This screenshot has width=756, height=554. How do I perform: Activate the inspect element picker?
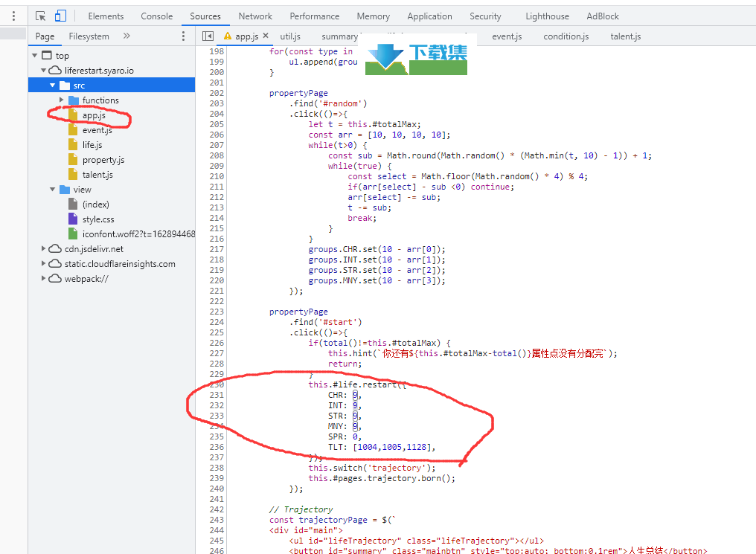41,16
